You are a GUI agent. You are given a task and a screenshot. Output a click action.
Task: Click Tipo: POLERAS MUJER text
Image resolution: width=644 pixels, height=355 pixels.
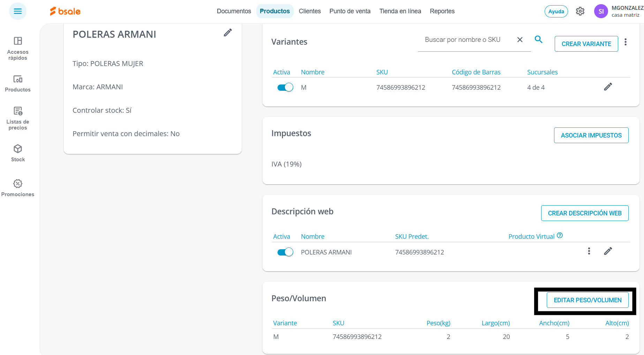(108, 64)
